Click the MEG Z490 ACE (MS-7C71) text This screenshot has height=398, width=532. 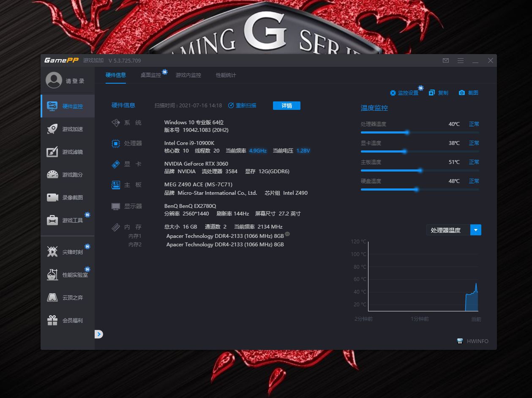pyautogui.click(x=198, y=185)
